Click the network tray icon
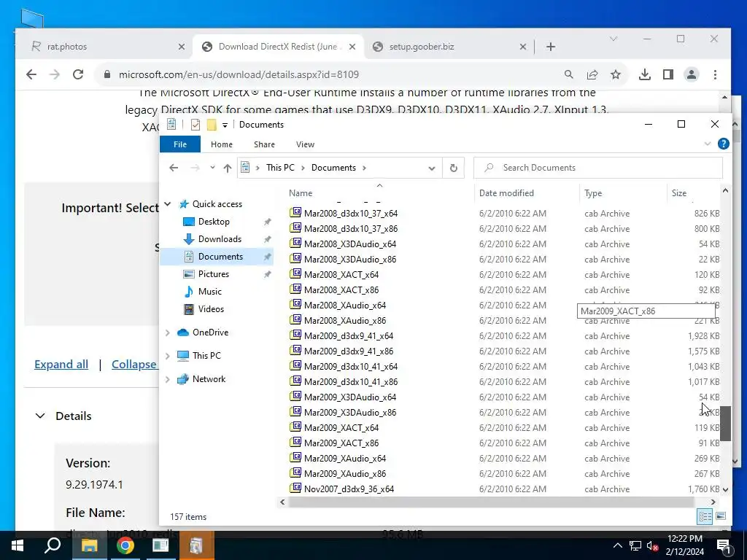The width and height of the screenshot is (747, 560). pyautogui.click(x=635, y=545)
